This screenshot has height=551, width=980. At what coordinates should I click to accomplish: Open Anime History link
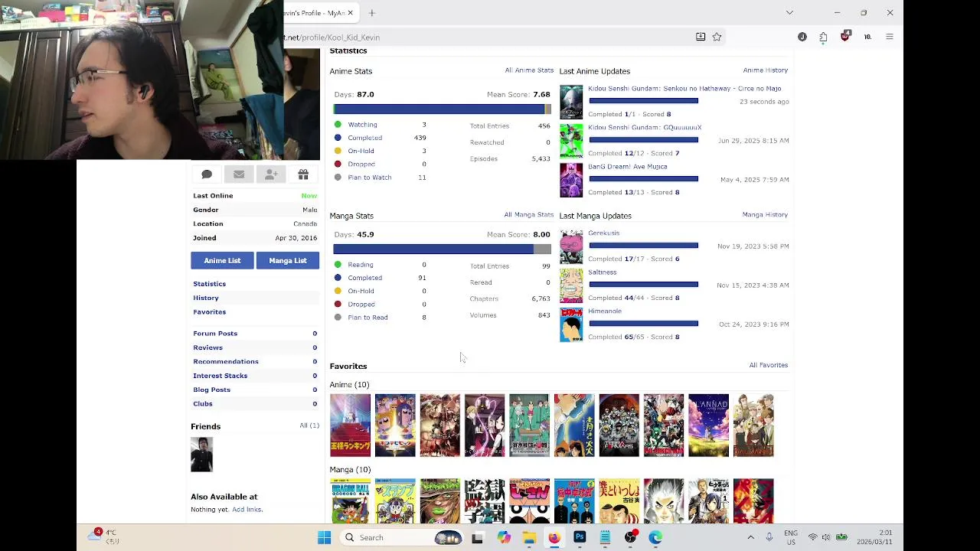[x=765, y=70]
